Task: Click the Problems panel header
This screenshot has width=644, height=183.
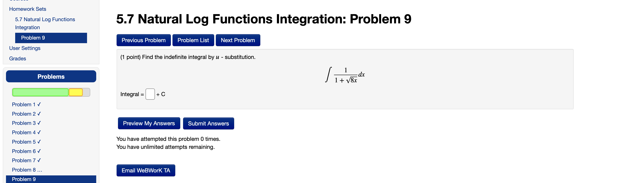Action: click(51, 76)
